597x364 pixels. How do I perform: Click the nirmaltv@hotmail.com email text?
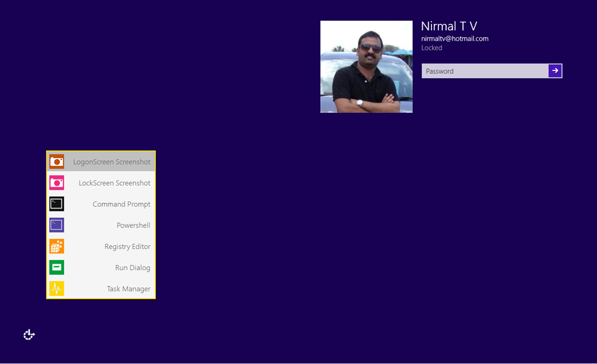(455, 38)
